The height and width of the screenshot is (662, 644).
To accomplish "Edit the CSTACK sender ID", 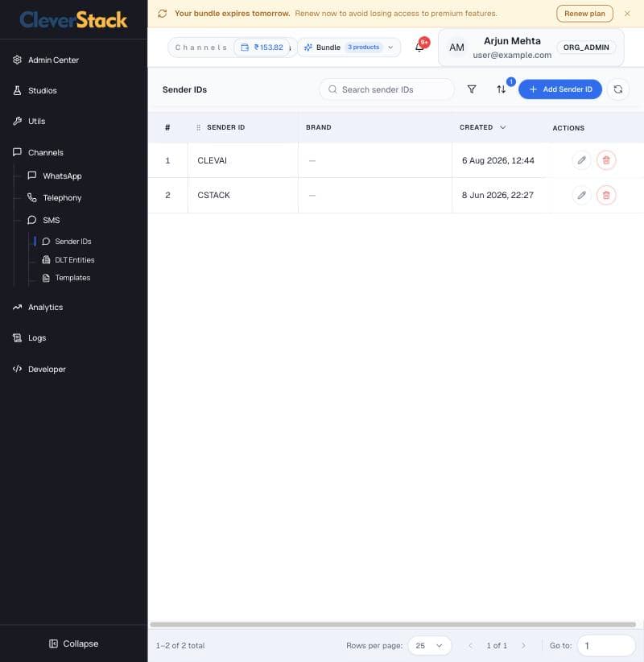I will (581, 195).
